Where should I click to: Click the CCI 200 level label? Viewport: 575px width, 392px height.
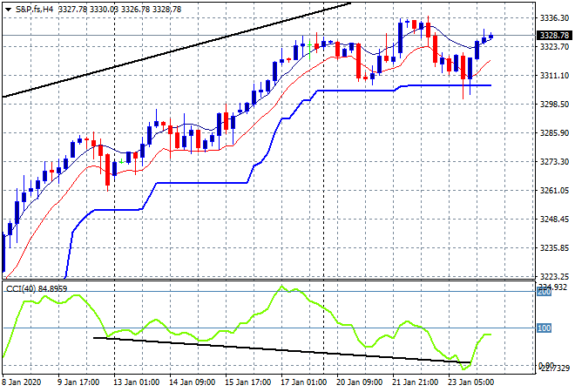pos(545,292)
